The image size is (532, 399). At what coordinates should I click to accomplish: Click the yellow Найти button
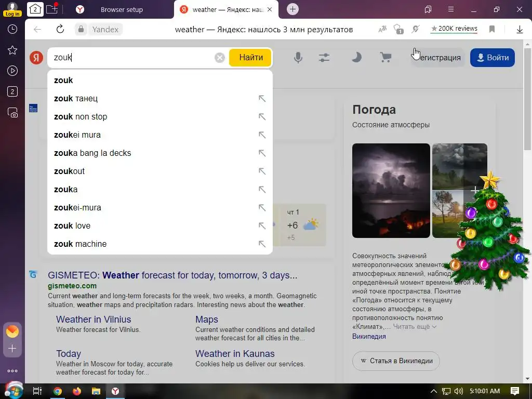click(250, 57)
